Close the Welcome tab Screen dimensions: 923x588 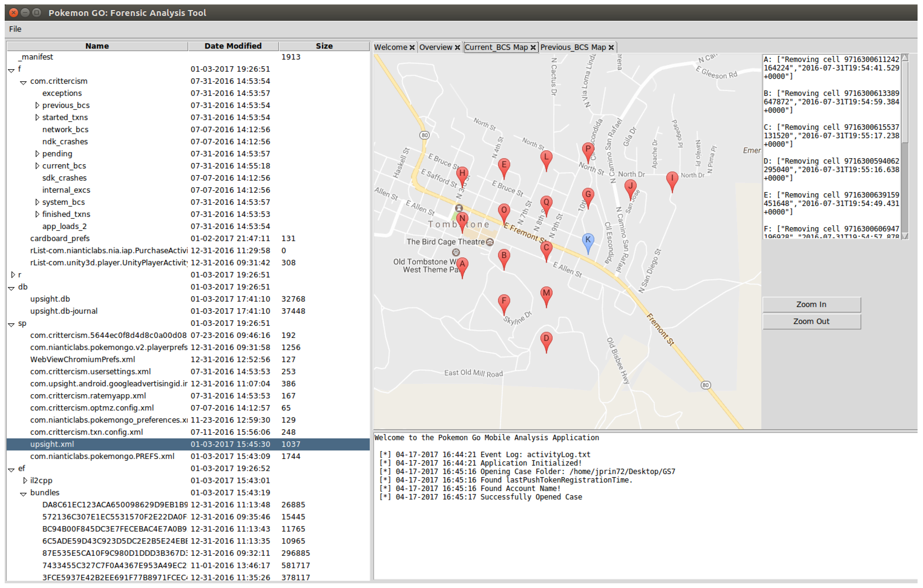(412, 48)
